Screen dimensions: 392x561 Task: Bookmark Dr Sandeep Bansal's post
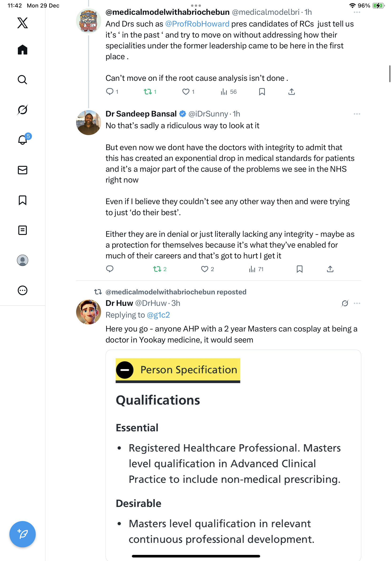[299, 269]
